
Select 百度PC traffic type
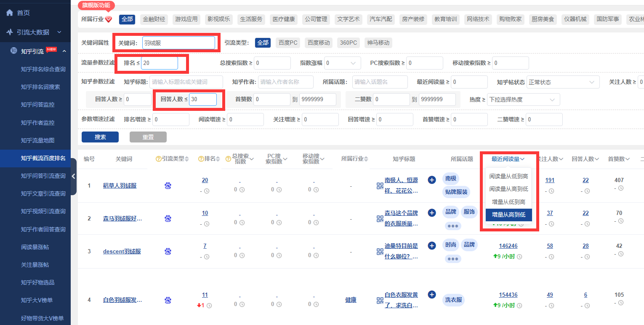pos(288,43)
